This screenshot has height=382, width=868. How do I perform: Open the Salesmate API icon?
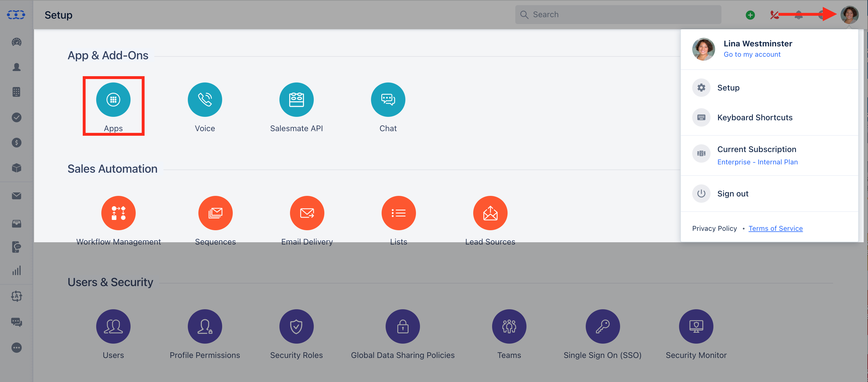[297, 100]
